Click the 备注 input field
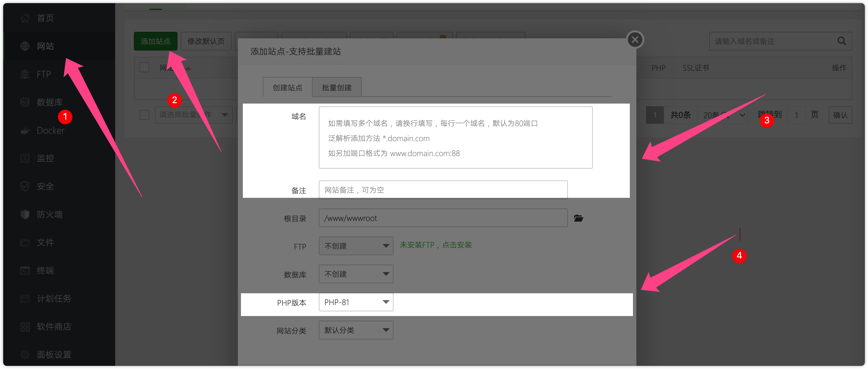This screenshot has height=369, width=868. pos(443,189)
